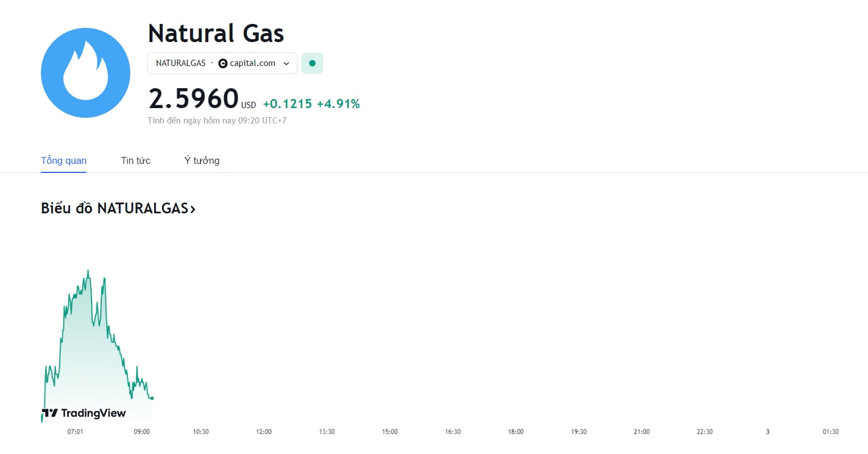The height and width of the screenshot is (454, 868).
Task: Click the Natural Gas title heading
Action: click(x=216, y=34)
